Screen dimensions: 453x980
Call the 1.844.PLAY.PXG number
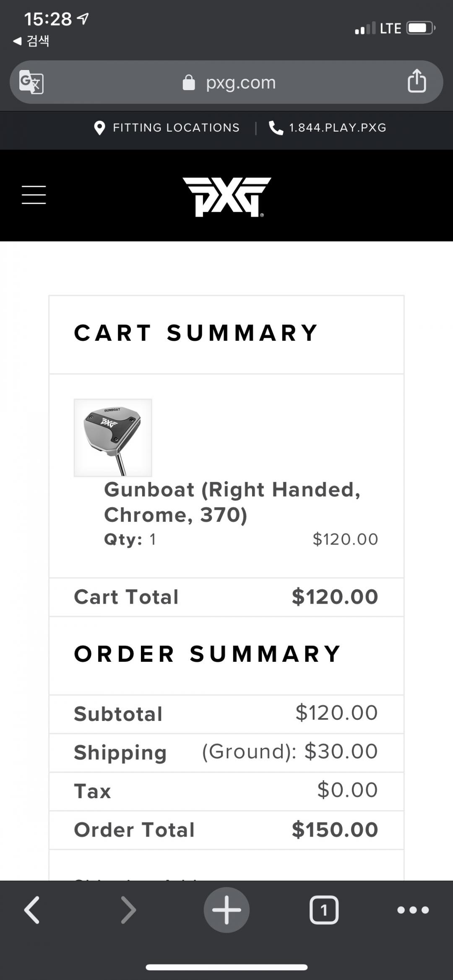(338, 128)
